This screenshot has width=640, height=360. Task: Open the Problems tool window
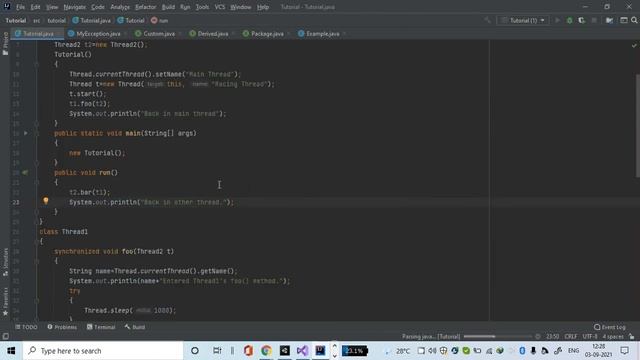[x=62, y=327]
